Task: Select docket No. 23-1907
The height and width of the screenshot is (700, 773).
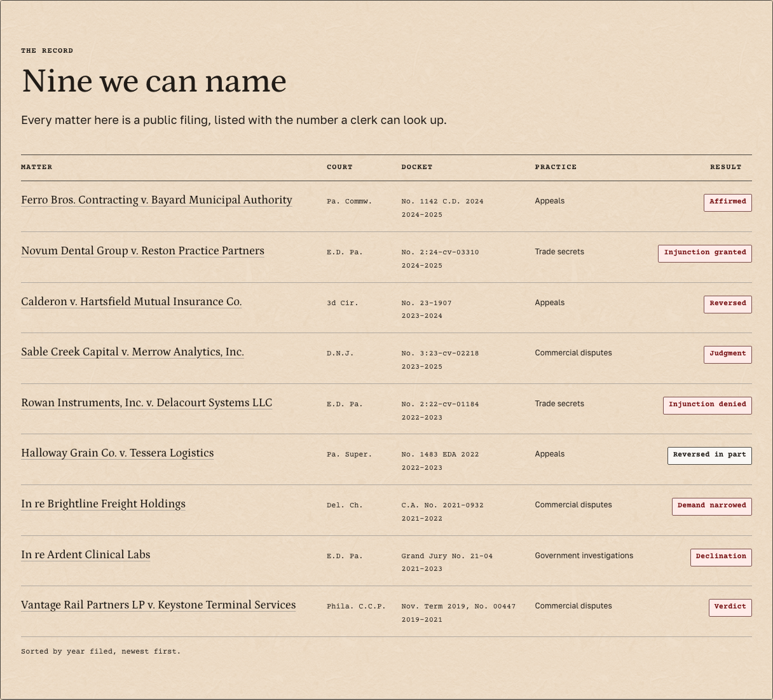Action: [x=427, y=303]
